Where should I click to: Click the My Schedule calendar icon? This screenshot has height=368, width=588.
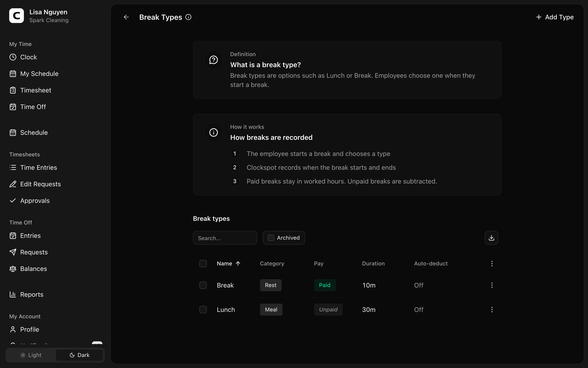(x=13, y=74)
